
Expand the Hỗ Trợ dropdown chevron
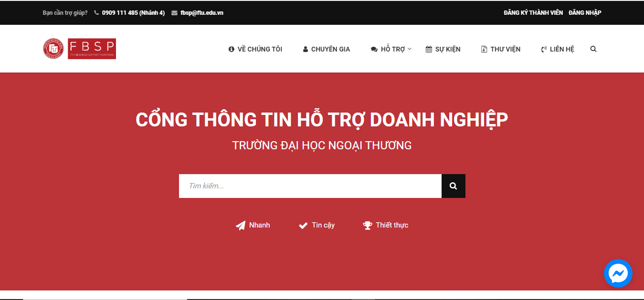[410, 49]
